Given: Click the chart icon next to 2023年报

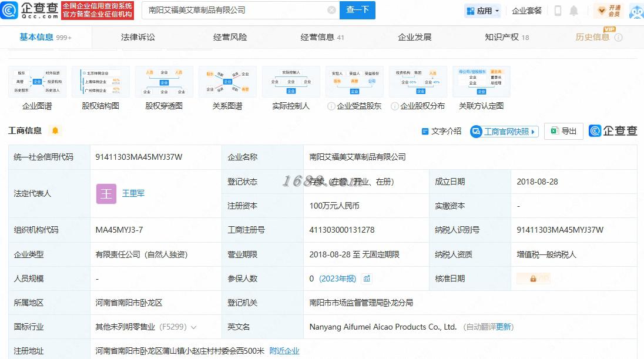Looking at the screenshot, I should coord(367,279).
